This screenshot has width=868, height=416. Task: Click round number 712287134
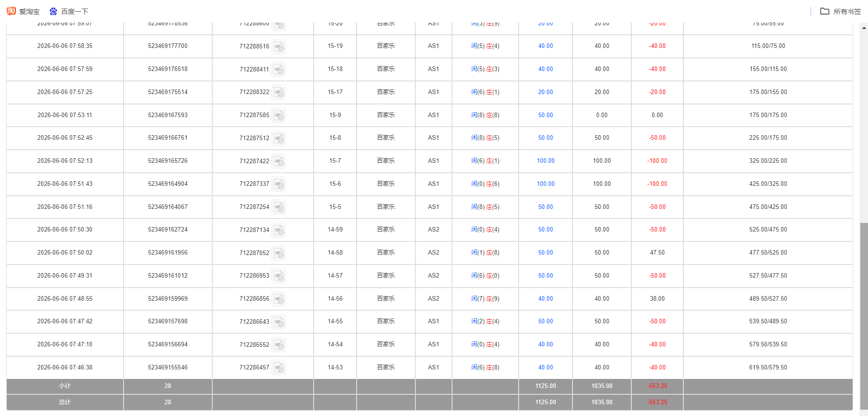pyautogui.click(x=254, y=230)
